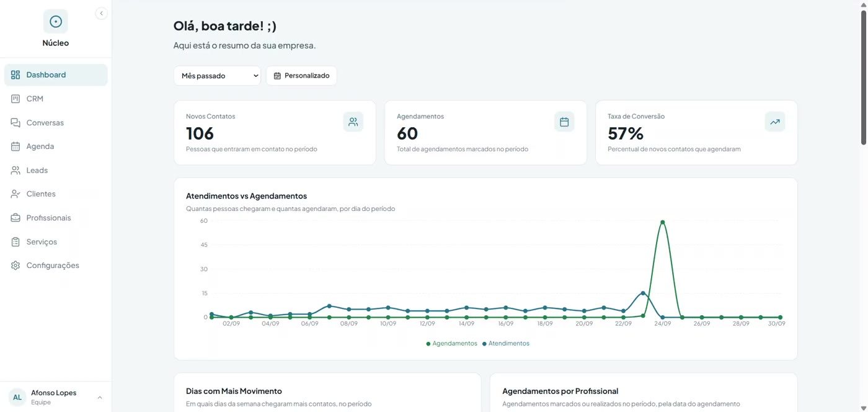Open the Serviços label in sidebar

(42, 242)
